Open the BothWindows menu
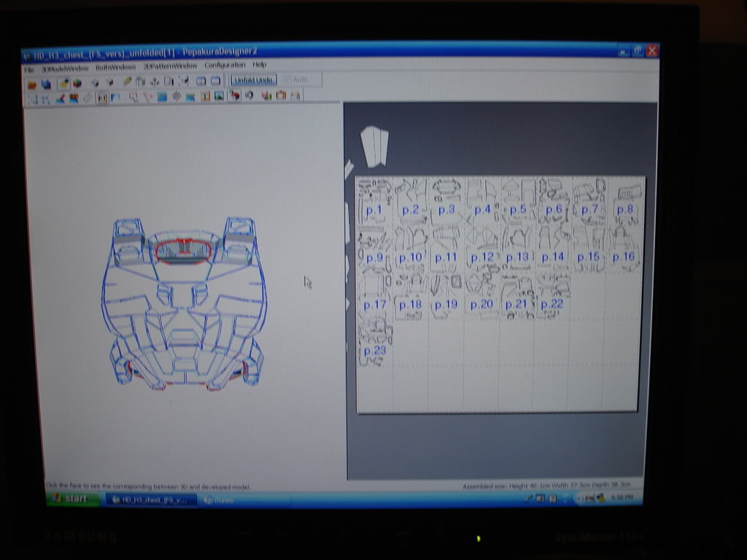Image resolution: width=747 pixels, height=560 pixels. point(116,67)
